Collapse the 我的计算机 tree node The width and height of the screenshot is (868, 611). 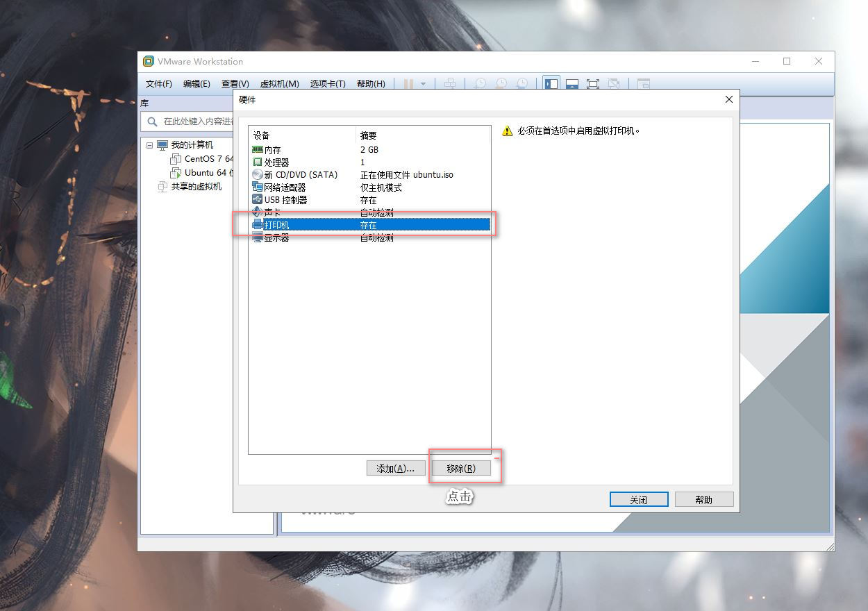coord(149,145)
